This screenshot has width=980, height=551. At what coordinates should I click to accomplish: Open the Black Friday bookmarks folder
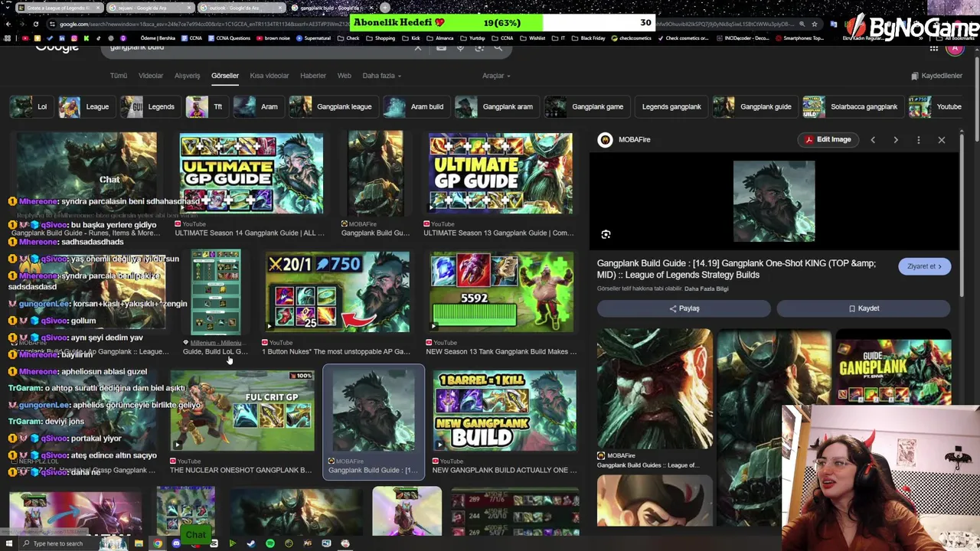[x=589, y=38]
